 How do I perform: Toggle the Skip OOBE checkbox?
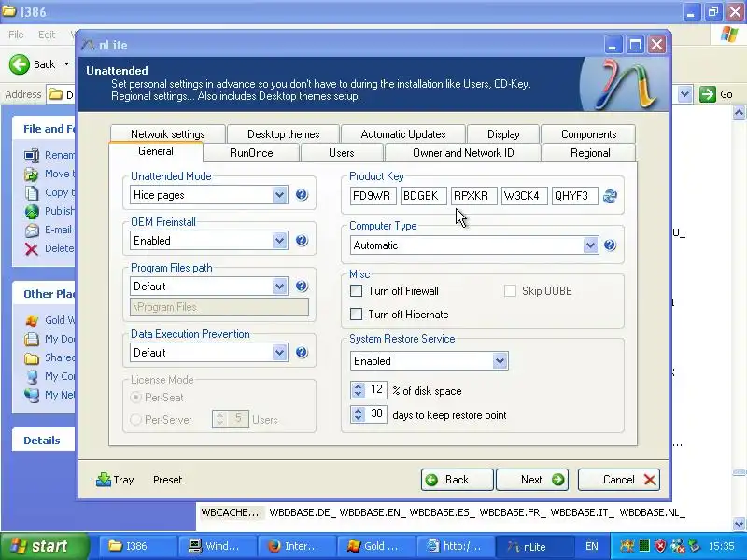pos(510,290)
